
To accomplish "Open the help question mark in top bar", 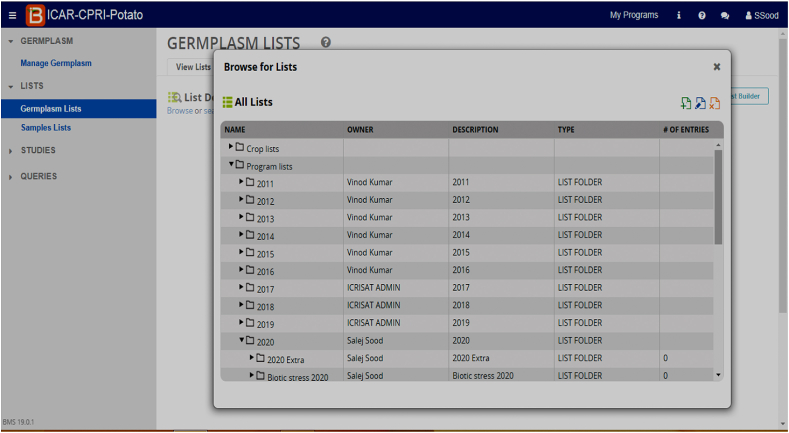I will point(702,15).
